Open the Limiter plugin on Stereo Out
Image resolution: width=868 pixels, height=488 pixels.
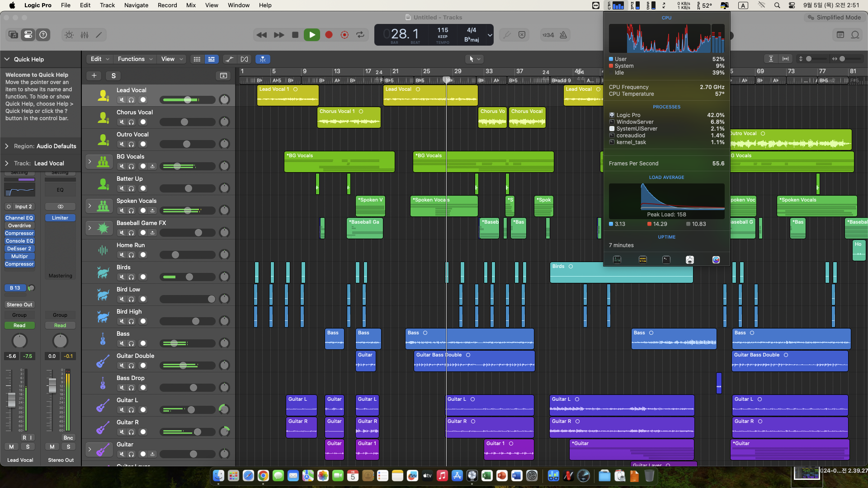pos(60,218)
